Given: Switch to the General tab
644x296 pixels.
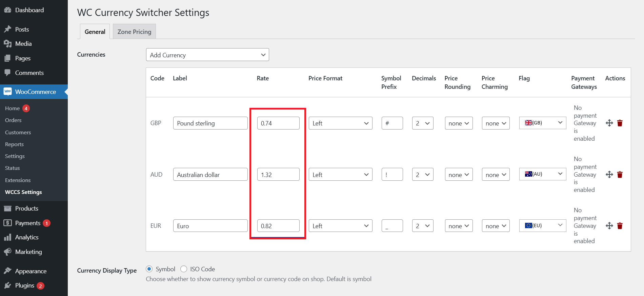Looking at the screenshot, I should pyautogui.click(x=95, y=32).
